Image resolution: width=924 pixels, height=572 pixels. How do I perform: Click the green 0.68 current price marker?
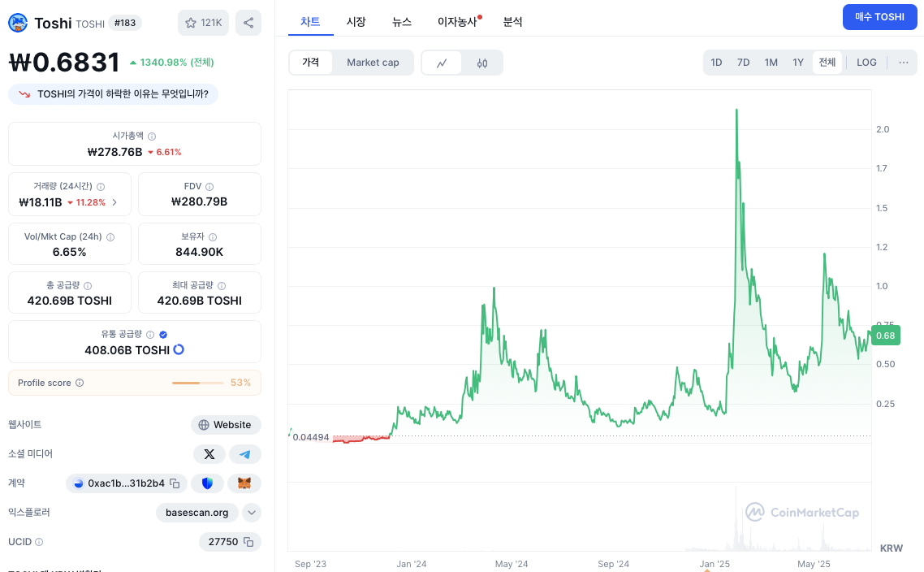(885, 336)
